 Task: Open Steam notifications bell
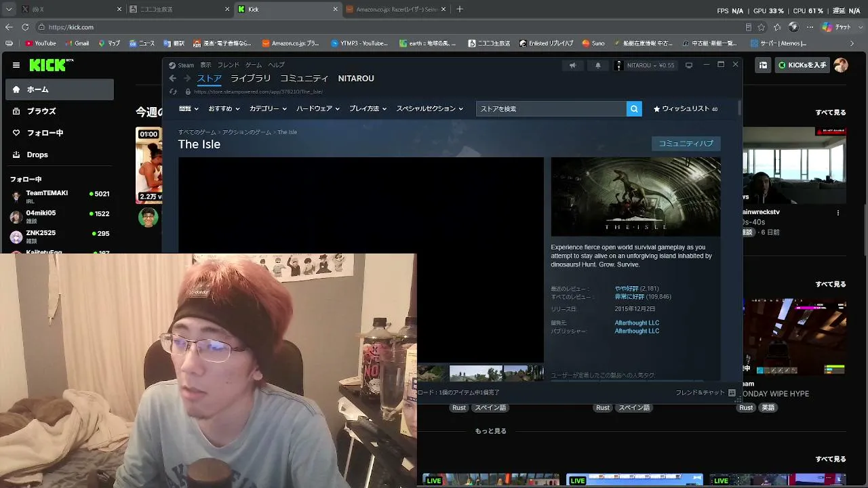pos(597,65)
